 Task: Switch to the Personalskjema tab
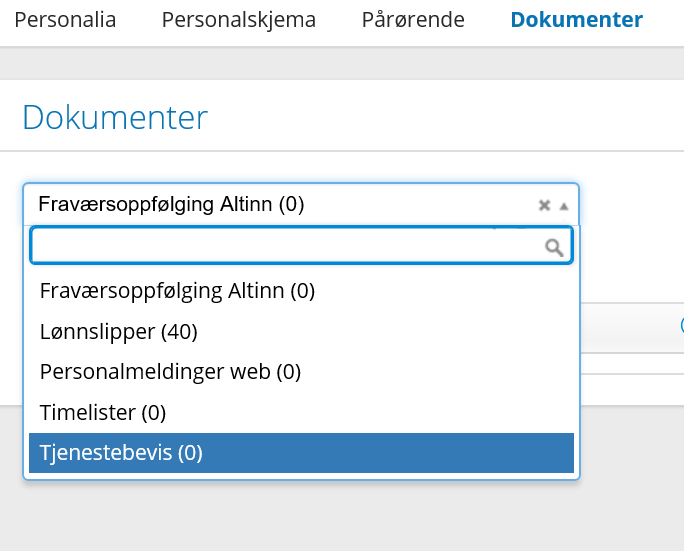point(239,20)
